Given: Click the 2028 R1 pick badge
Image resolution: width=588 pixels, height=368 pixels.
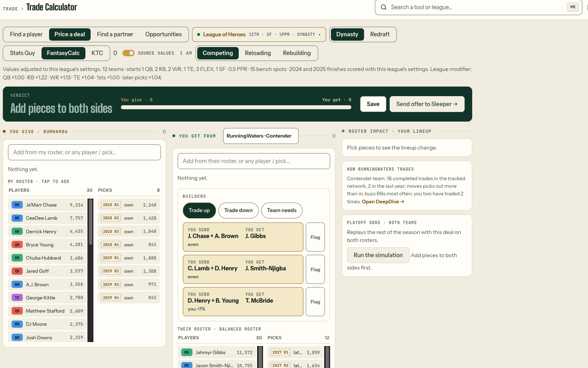Looking at the screenshot, I should (x=111, y=205).
